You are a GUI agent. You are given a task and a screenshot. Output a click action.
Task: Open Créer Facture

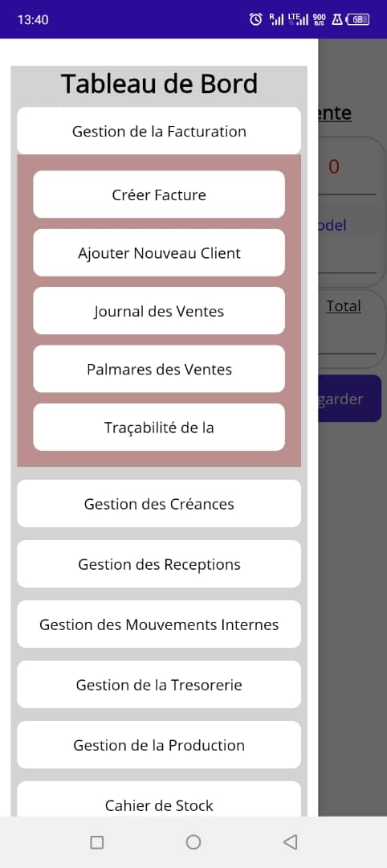[x=159, y=194]
